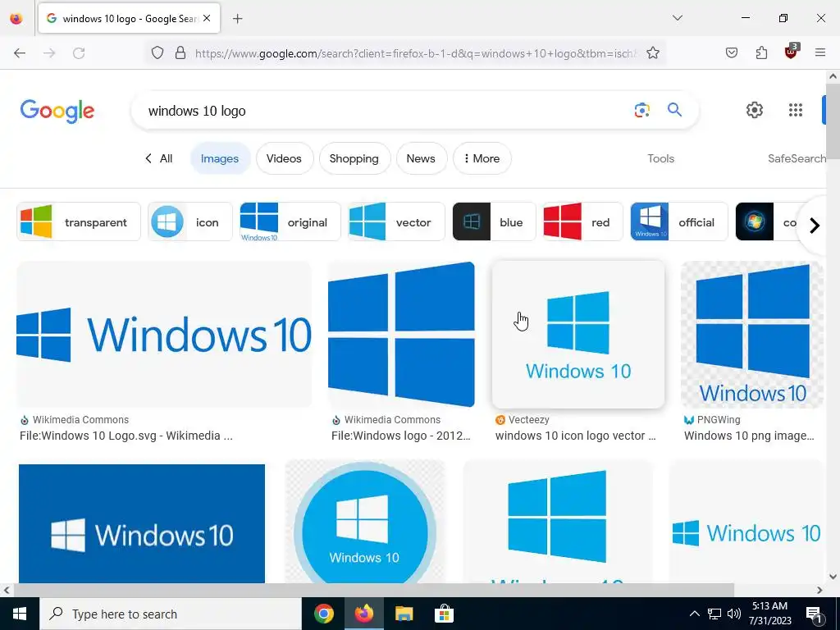Open the round blue Windows 10 badge image

coord(365,523)
